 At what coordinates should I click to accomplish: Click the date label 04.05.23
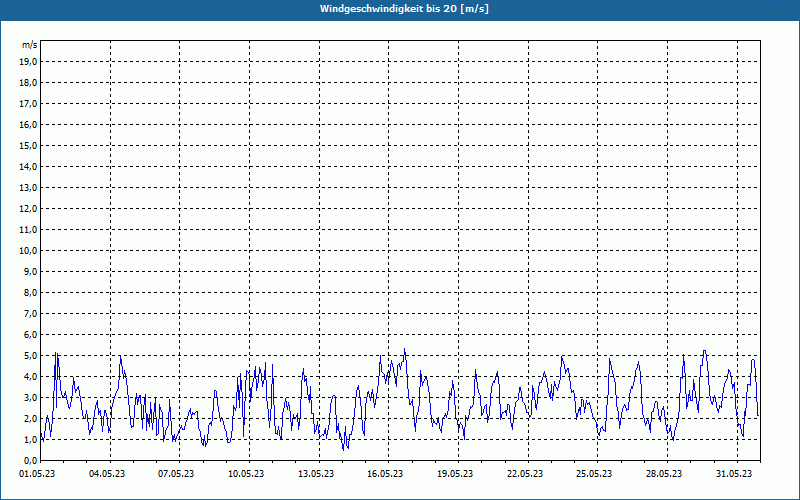tap(107, 474)
